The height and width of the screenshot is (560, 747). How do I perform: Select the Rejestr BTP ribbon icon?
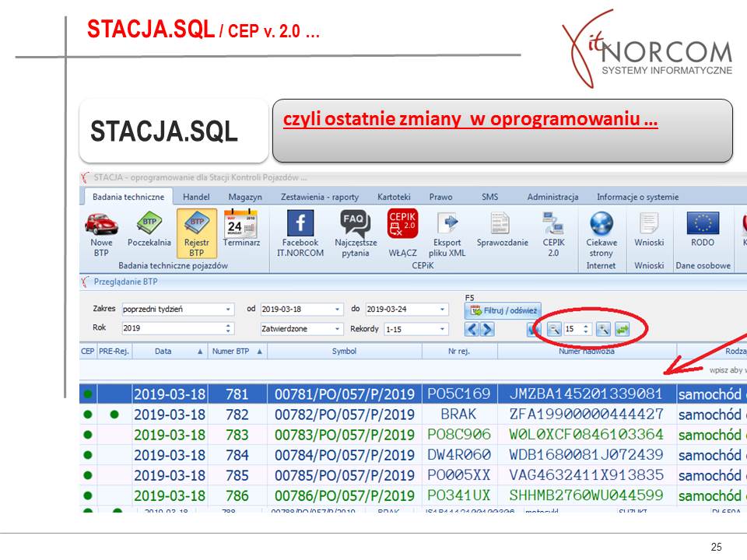point(197,233)
